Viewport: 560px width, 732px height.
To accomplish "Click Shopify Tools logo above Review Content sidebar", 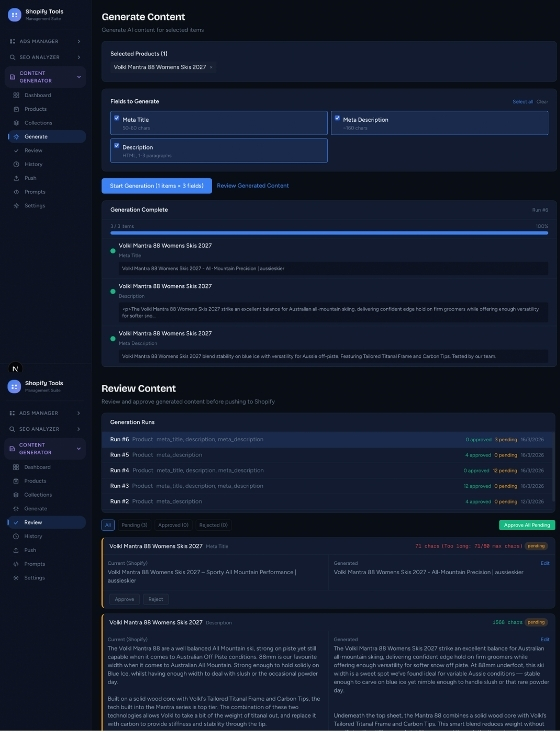I will pyautogui.click(x=14, y=387).
